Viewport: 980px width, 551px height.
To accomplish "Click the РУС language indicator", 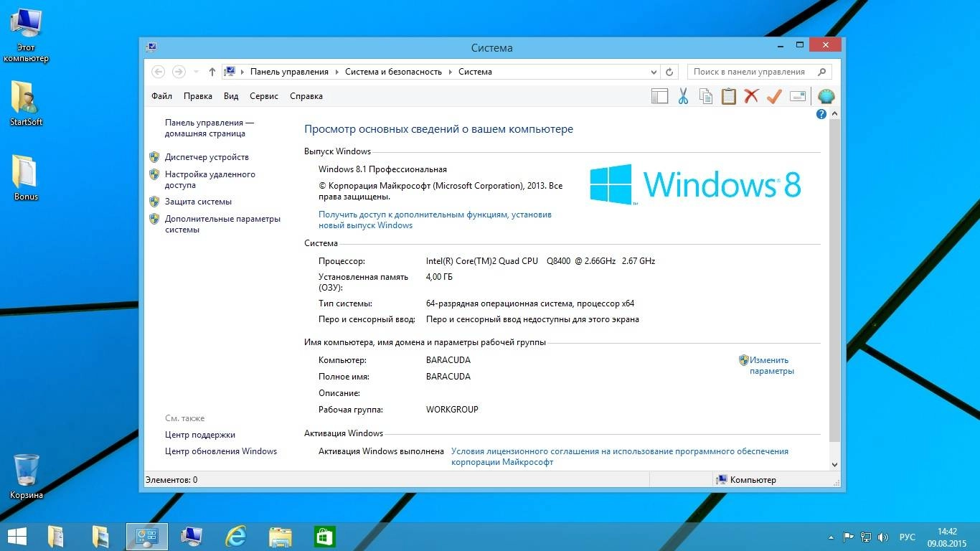I will pos(908,537).
